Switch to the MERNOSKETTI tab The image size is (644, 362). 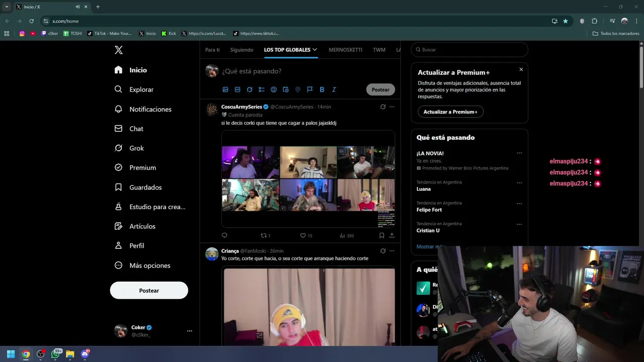click(345, 50)
